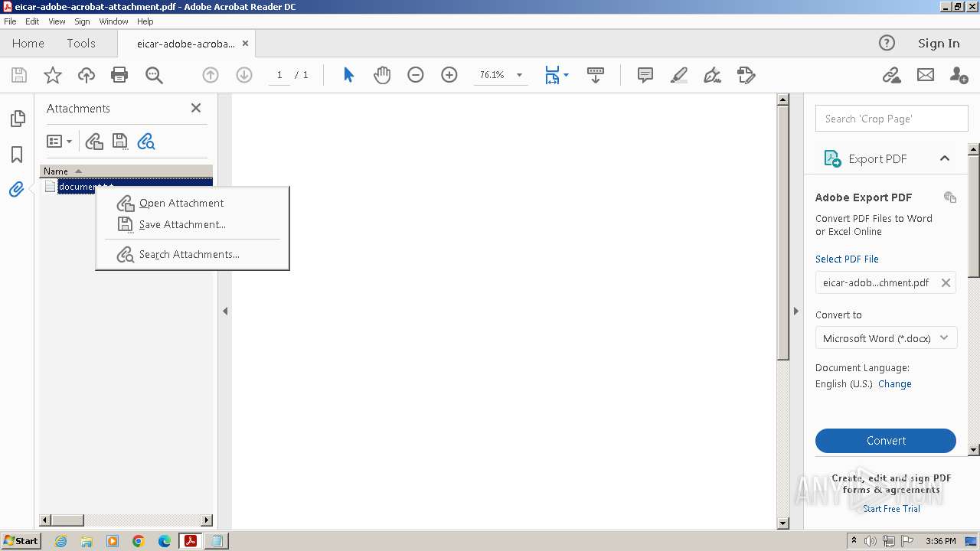
Task: Send file by email envelope icon
Action: coord(926,75)
